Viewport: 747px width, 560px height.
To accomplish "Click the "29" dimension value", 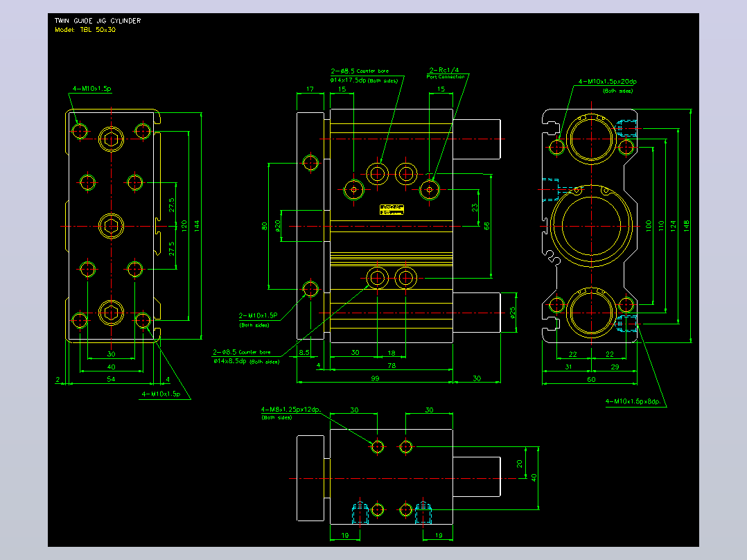I will tap(615, 367).
